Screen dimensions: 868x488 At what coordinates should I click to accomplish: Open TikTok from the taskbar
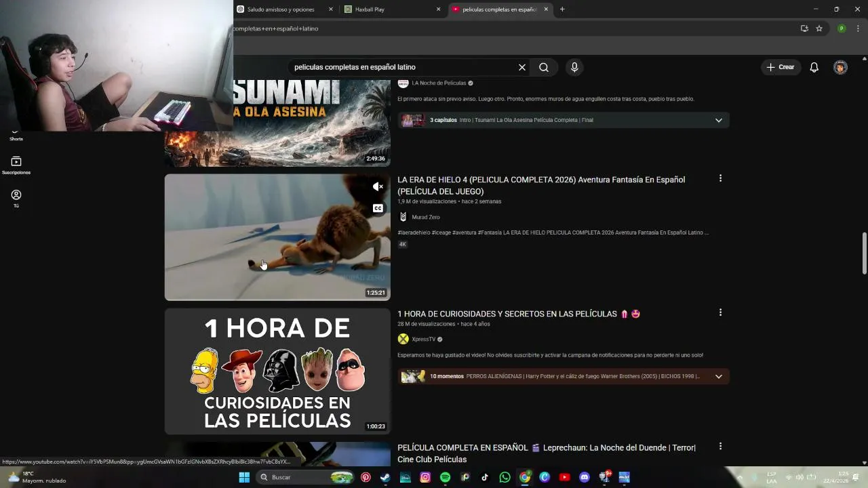pos(485,477)
